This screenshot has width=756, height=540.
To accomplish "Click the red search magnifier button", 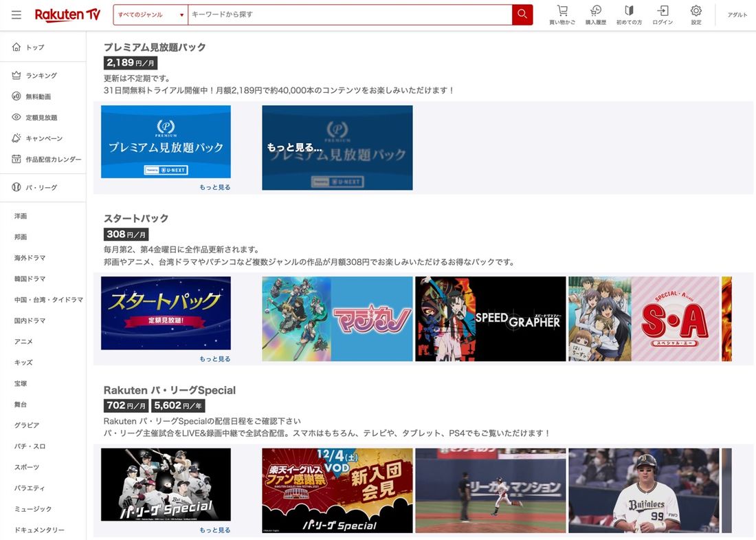I will click(522, 15).
